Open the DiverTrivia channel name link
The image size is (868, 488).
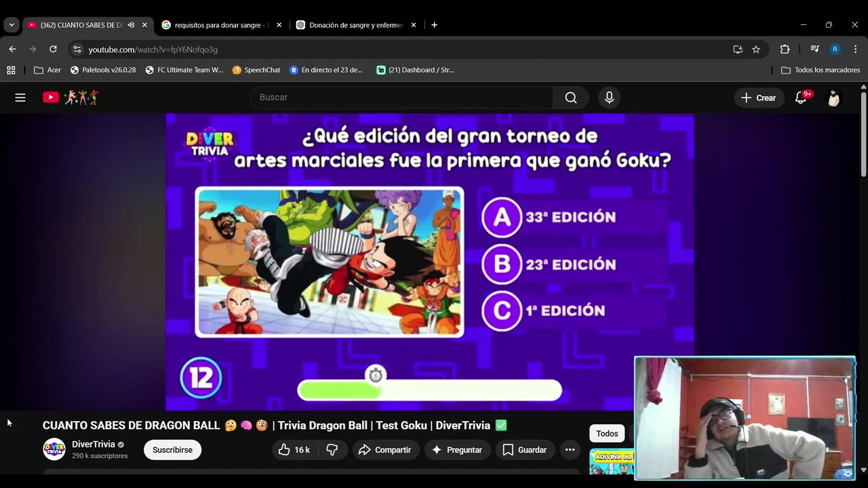click(x=94, y=444)
